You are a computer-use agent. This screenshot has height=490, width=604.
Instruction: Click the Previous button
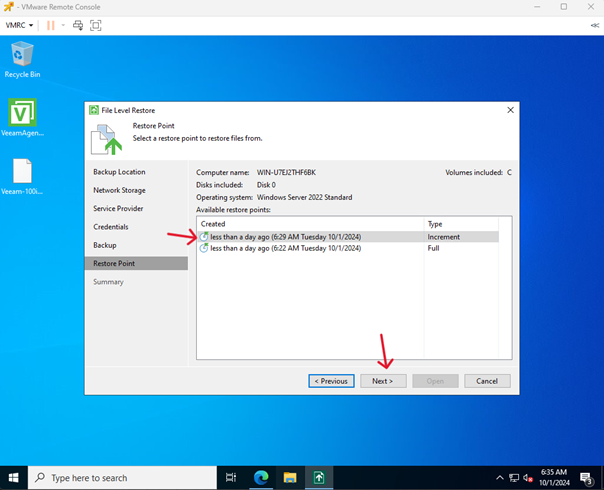330,381
